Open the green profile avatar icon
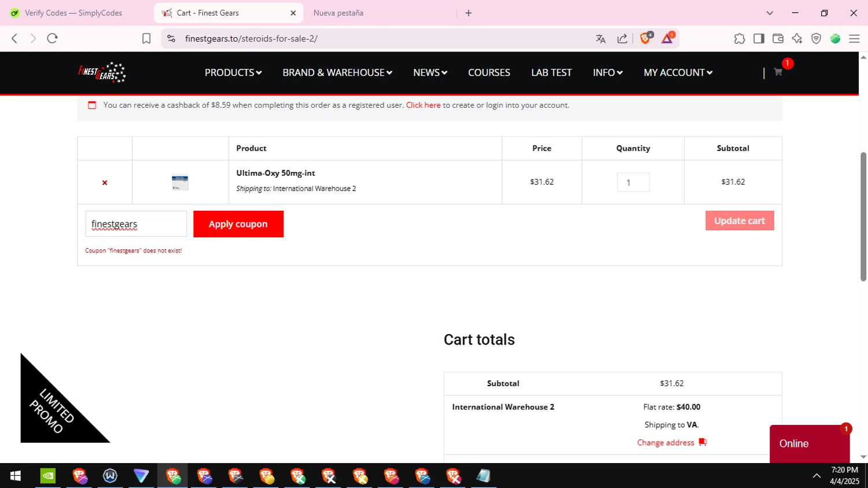The width and height of the screenshot is (868, 488). coord(835,39)
